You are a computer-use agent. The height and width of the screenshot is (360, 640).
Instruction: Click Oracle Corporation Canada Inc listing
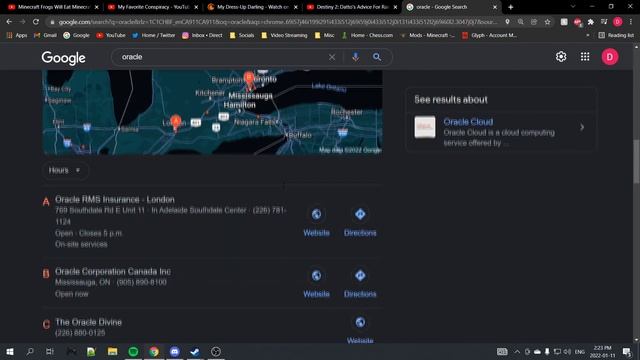[113, 271]
